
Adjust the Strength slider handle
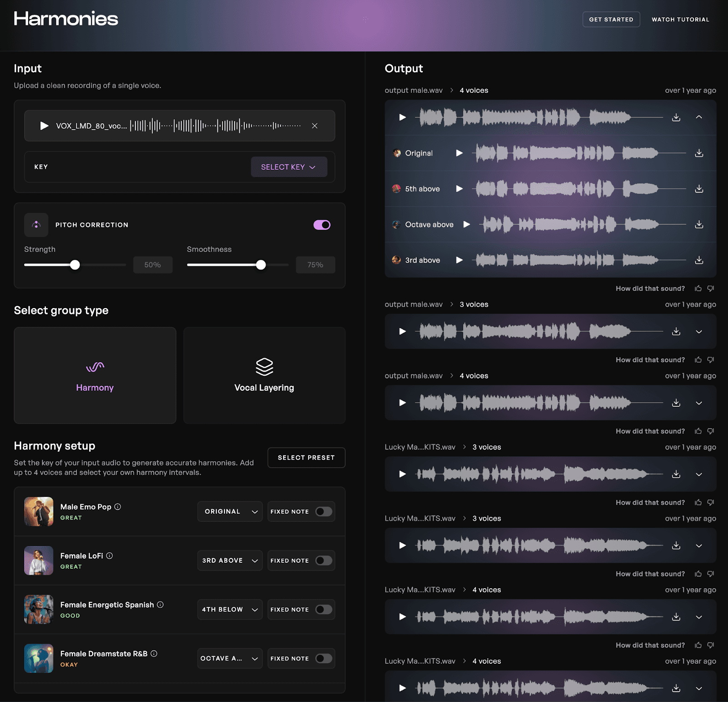click(x=75, y=265)
